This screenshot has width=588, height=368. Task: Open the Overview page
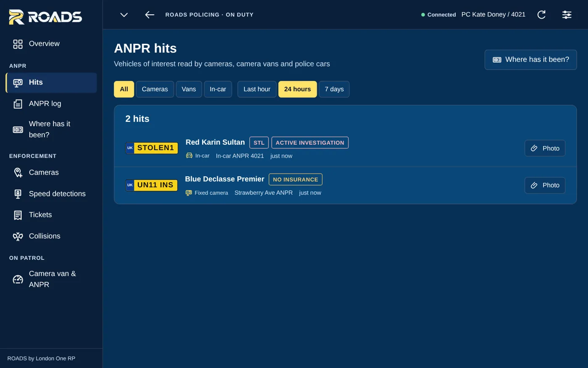[x=51, y=44]
